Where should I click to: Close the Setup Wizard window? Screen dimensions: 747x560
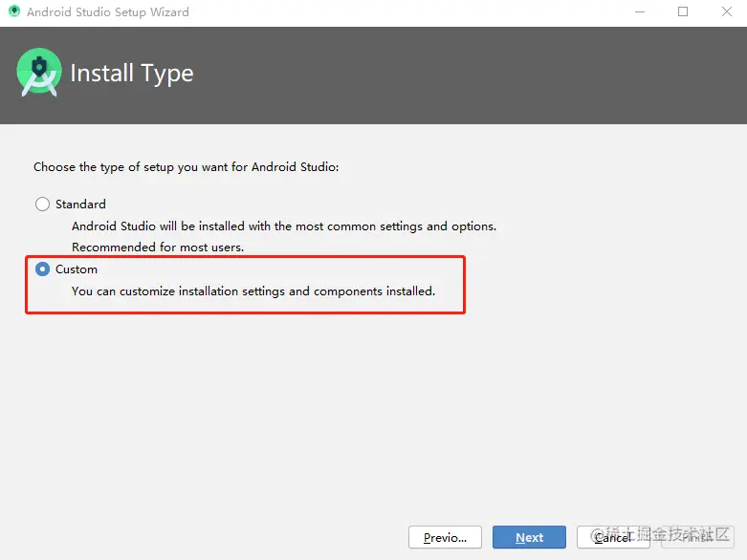click(727, 11)
